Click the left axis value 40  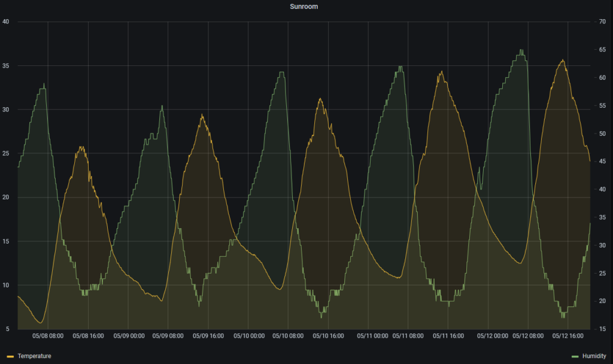pos(6,22)
